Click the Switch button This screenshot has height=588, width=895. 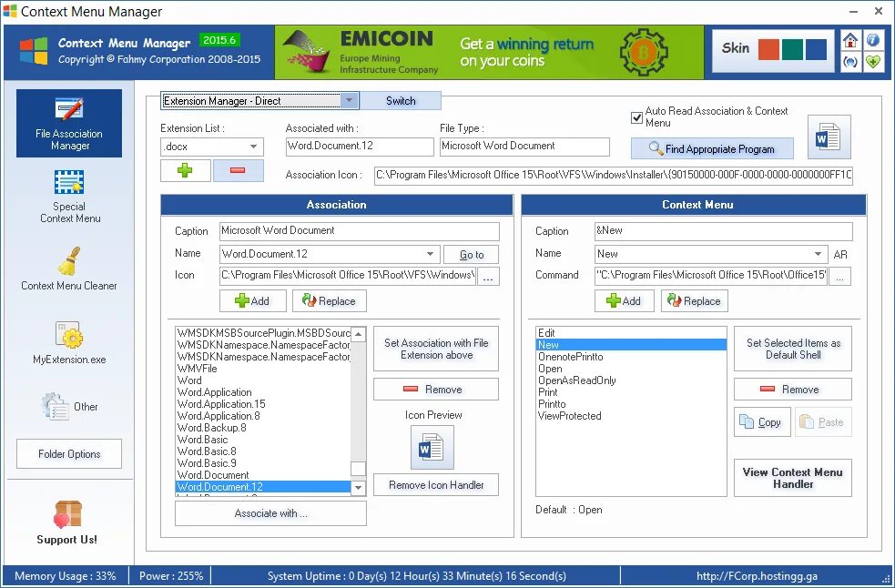[x=401, y=100]
